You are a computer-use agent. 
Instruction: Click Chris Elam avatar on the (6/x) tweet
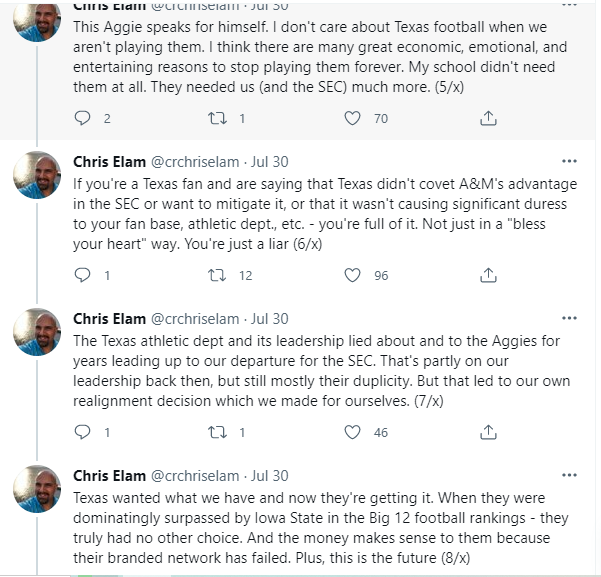point(37,175)
